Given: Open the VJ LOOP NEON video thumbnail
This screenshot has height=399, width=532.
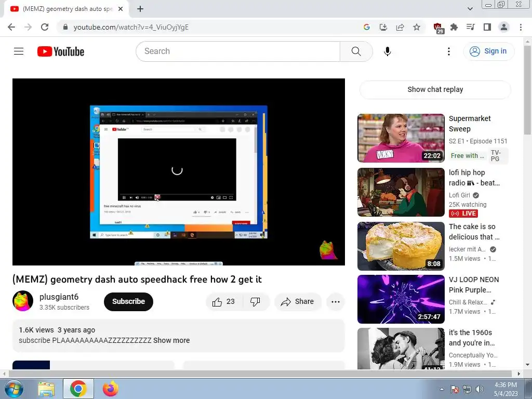Looking at the screenshot, I should 401,299.
